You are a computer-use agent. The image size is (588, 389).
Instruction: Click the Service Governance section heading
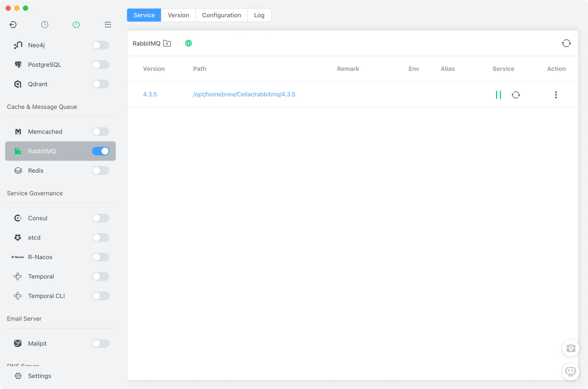point(35,193)
